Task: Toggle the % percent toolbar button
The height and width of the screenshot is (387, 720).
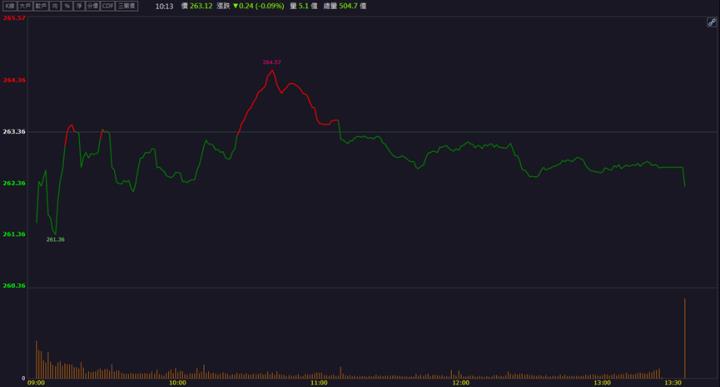Action: click(67, 6)
